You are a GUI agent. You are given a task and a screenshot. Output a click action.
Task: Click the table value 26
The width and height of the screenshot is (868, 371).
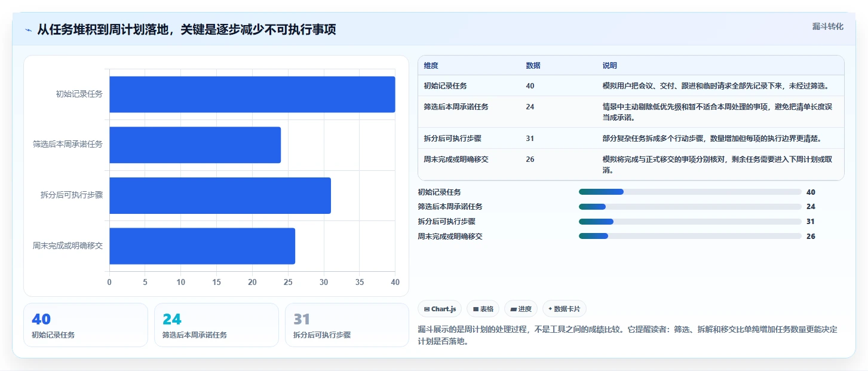coord(530,159)
